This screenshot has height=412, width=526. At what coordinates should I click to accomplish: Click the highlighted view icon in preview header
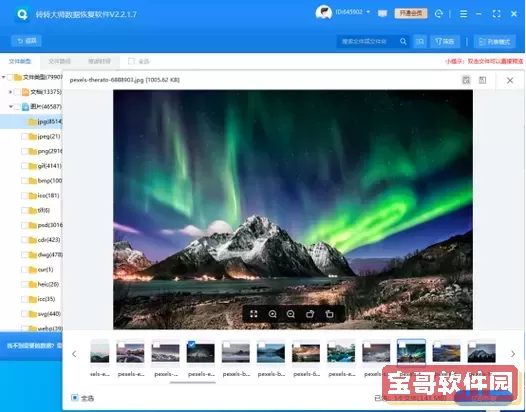pyautogui.click(x=466, y=80)
